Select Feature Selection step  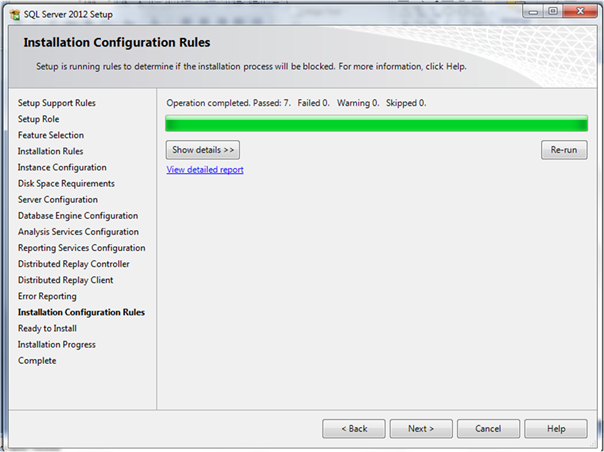(51, 135)
